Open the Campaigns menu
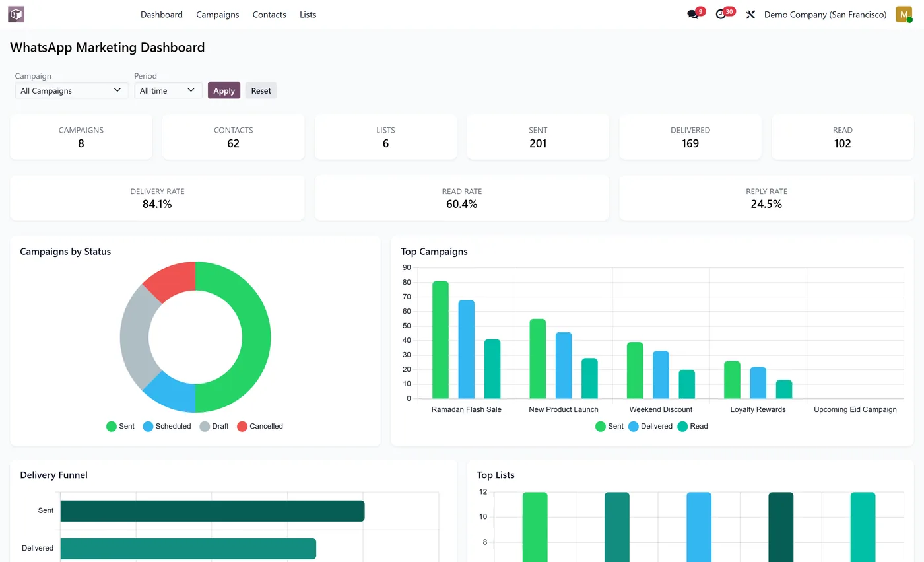This screenshot has height=562, width=924. tap(218, 14)
